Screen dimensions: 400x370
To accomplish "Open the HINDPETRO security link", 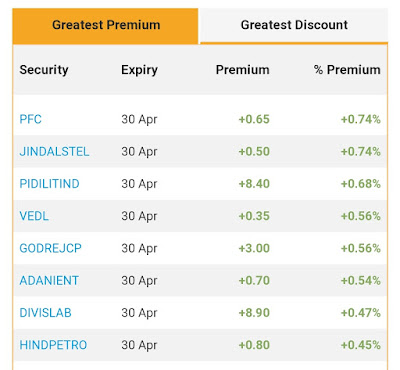I will click(53, 345).
